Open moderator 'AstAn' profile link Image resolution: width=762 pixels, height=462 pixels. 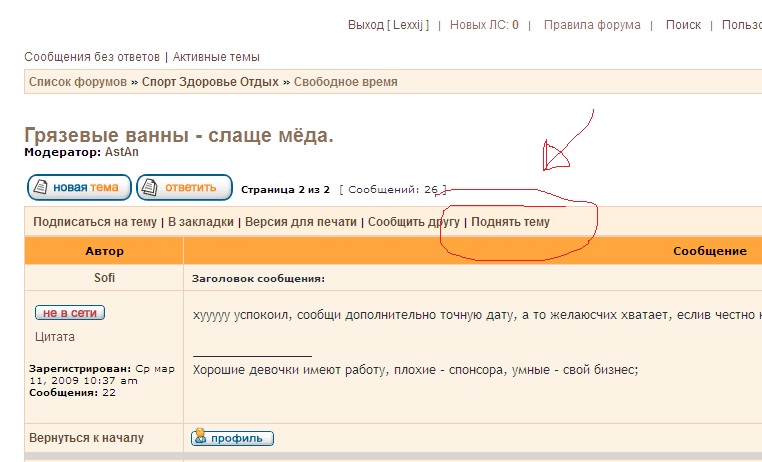[x=122, y=152]
